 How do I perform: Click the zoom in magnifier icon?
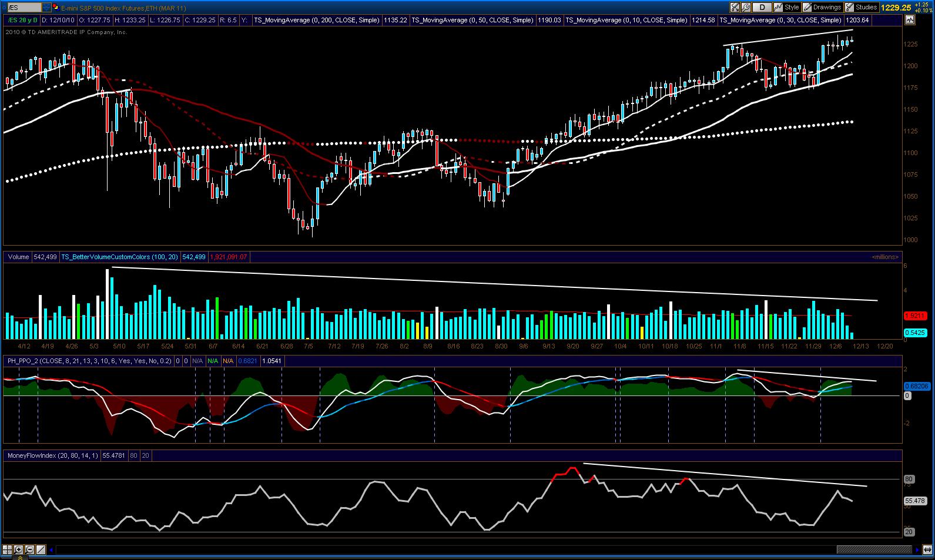[19, 550]
